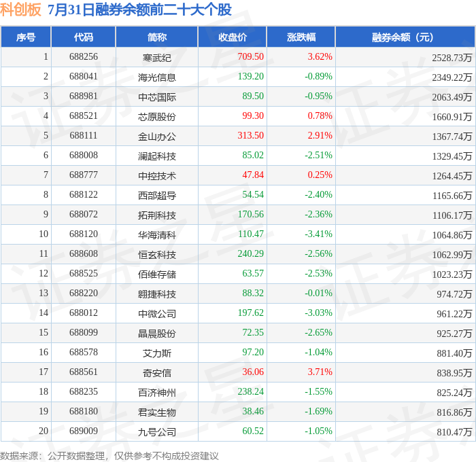This screenshot has width=476, height=462.
Task: Select stock code 688111
Action: [x=84, y=136]
